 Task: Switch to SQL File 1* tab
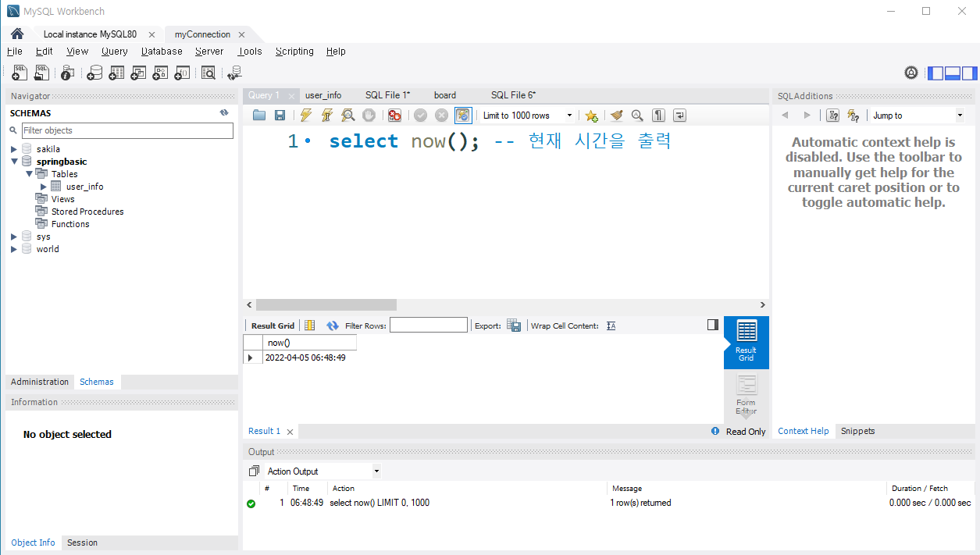pyautogui.click(x=388, y=95)
